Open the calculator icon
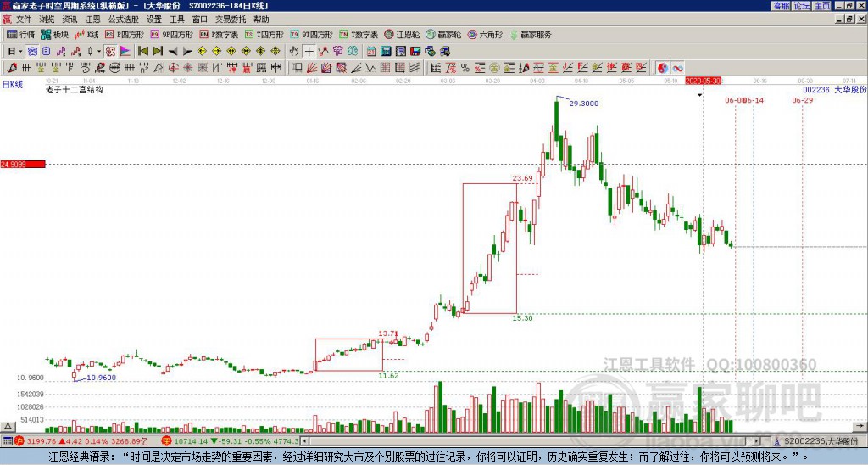This screenshot has height=465, width=868. 387,52
